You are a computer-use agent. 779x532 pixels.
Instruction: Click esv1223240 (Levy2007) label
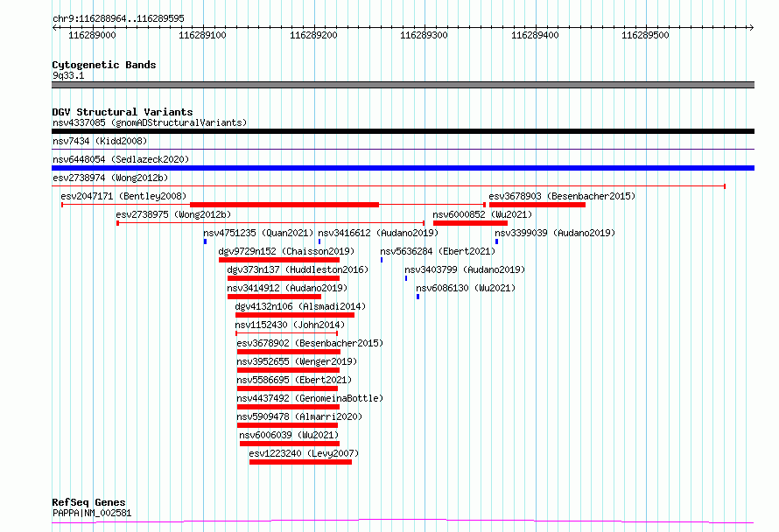click(x=304, y=453)
